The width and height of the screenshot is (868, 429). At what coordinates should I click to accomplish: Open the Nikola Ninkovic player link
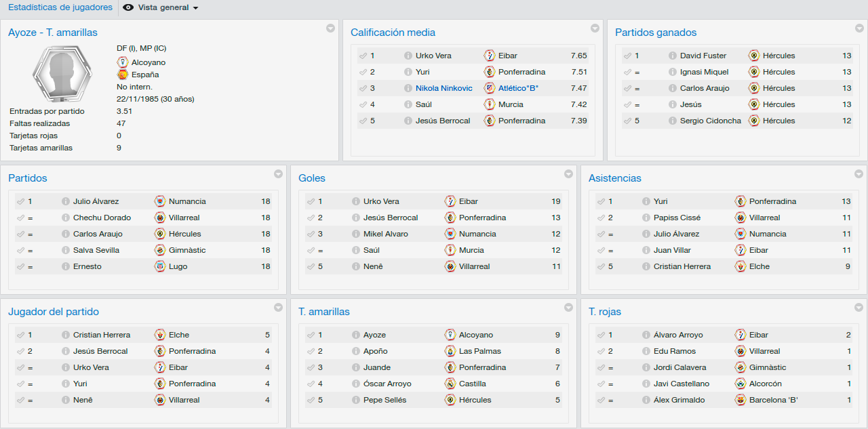(444, 88)
